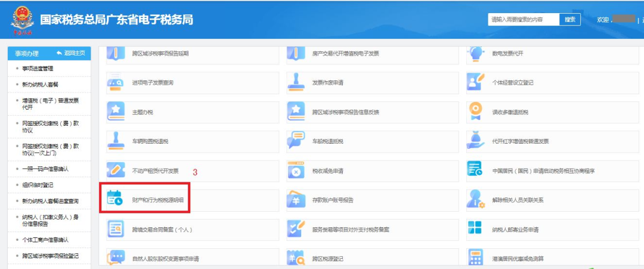Click the 主题办税 star icon

click(x=116, y=112)
